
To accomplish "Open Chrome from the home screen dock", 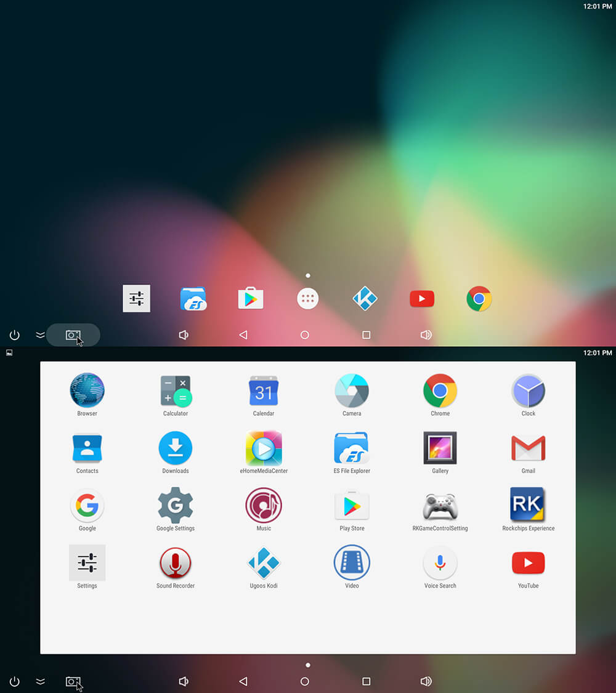I will [479, 299].
